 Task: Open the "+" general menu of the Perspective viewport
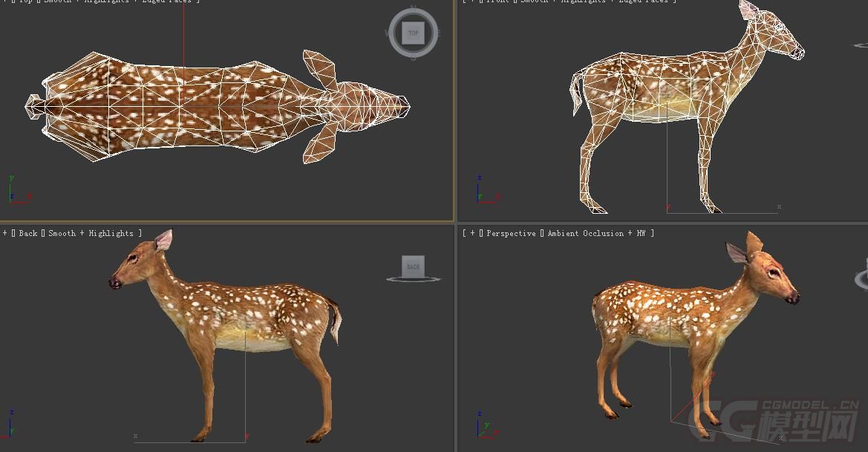pos(472,234)
